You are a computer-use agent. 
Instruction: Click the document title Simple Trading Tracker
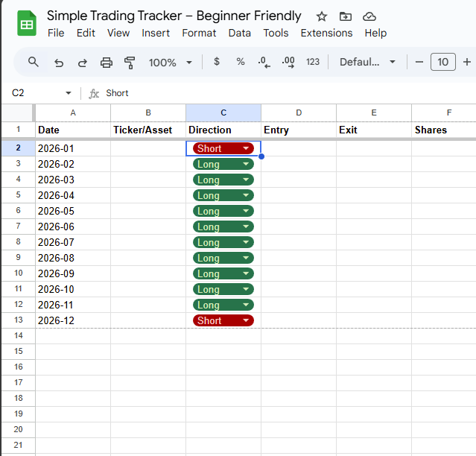[x=174, y=16]
